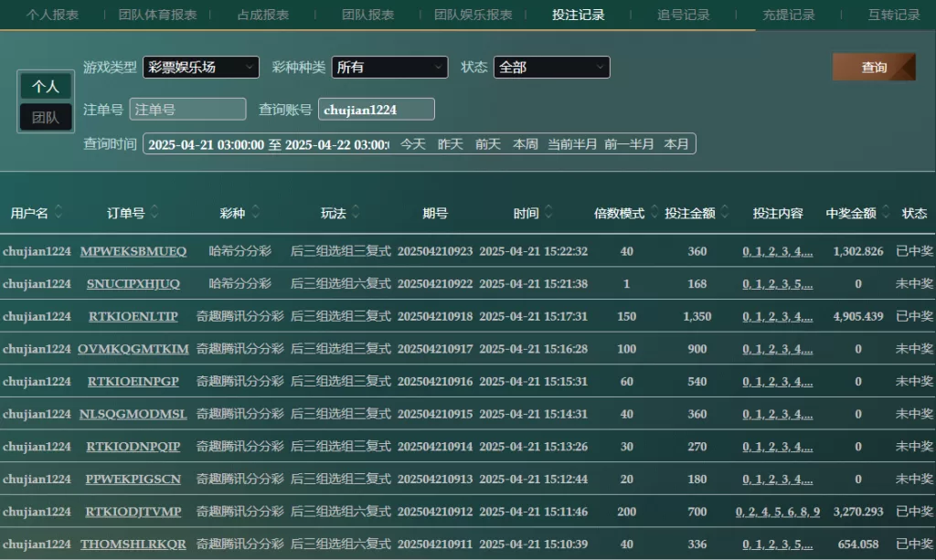Sort table by 用户名 column arrows
The width and height of the screenshot is (936, 560).
coord(58,212)
